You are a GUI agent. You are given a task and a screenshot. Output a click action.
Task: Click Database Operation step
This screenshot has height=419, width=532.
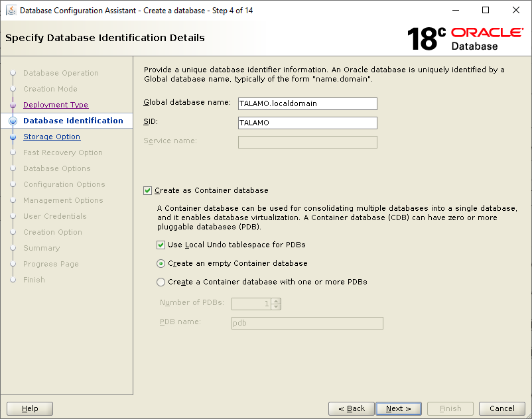click(x=61, y=73)
